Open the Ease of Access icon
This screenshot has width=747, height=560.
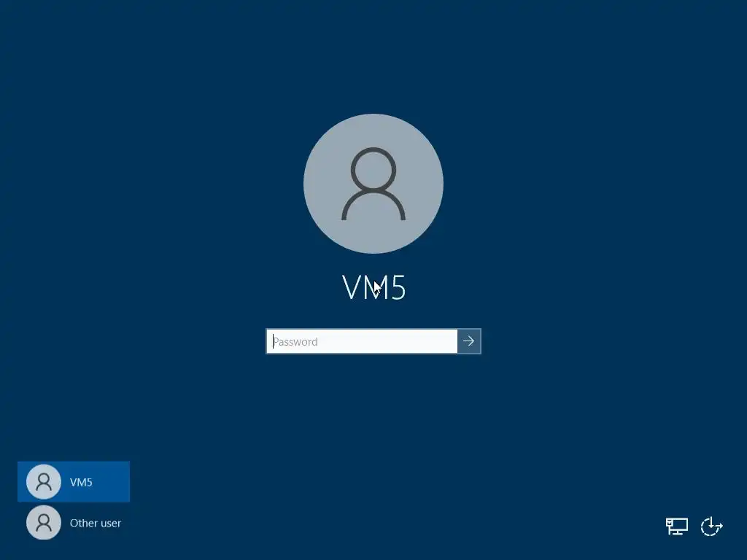[x=712, y=526]
